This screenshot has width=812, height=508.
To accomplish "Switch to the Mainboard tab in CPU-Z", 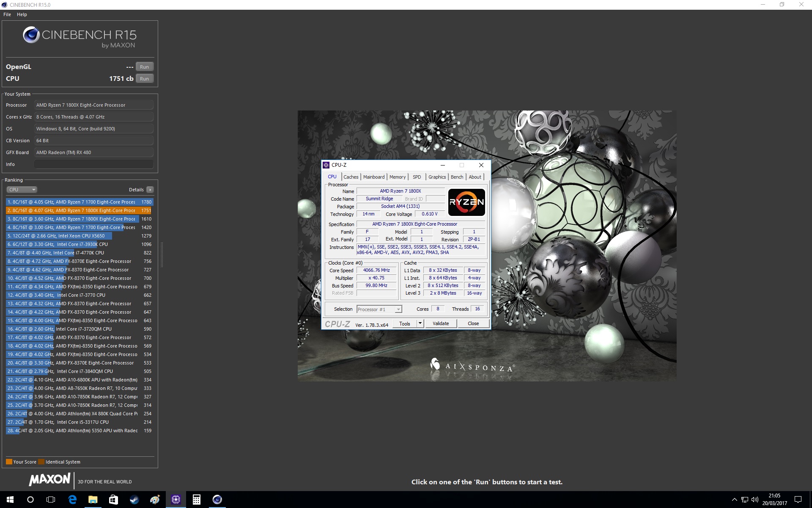I will [x=374, y=177].
